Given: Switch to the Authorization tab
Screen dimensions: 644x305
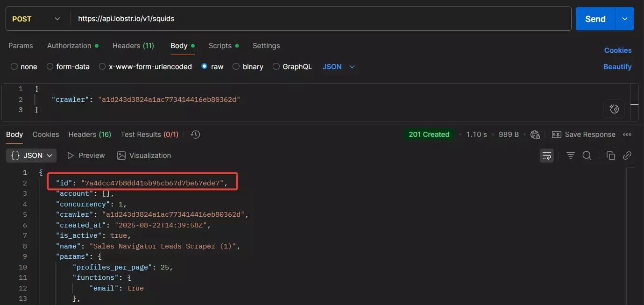Looking at the screenshot, I should [69, 45].
